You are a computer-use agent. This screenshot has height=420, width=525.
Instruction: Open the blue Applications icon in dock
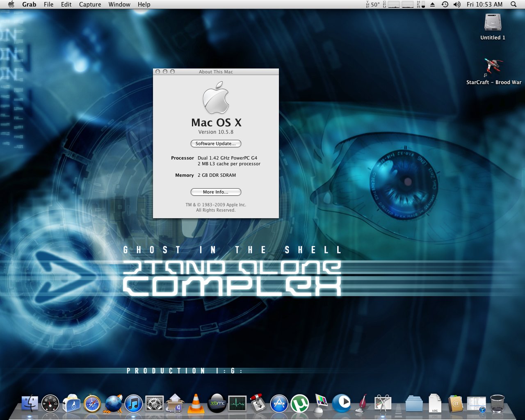pyautogui.click(x=279, y=404)
